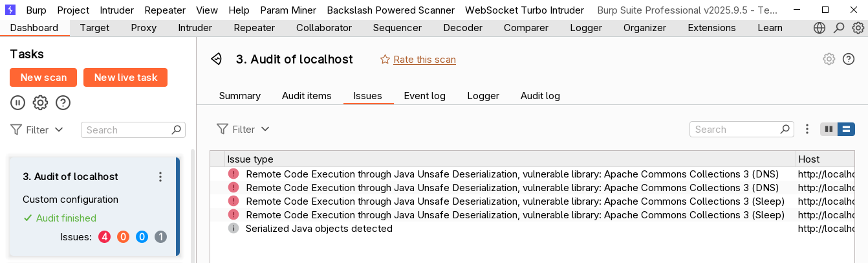
Task: Click the Tasks panel help icon
Action: [x=63, y=102]
